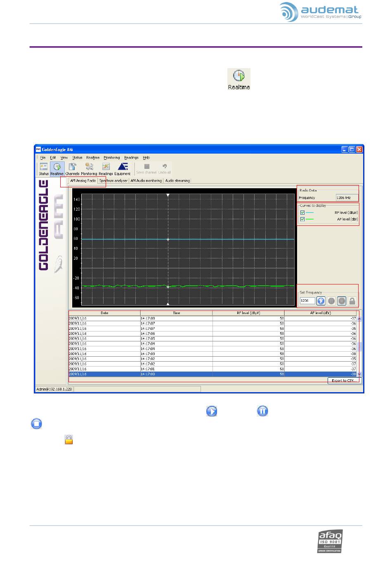
Task: Select the table row with time 14:17:03
Action: [213, 354]
